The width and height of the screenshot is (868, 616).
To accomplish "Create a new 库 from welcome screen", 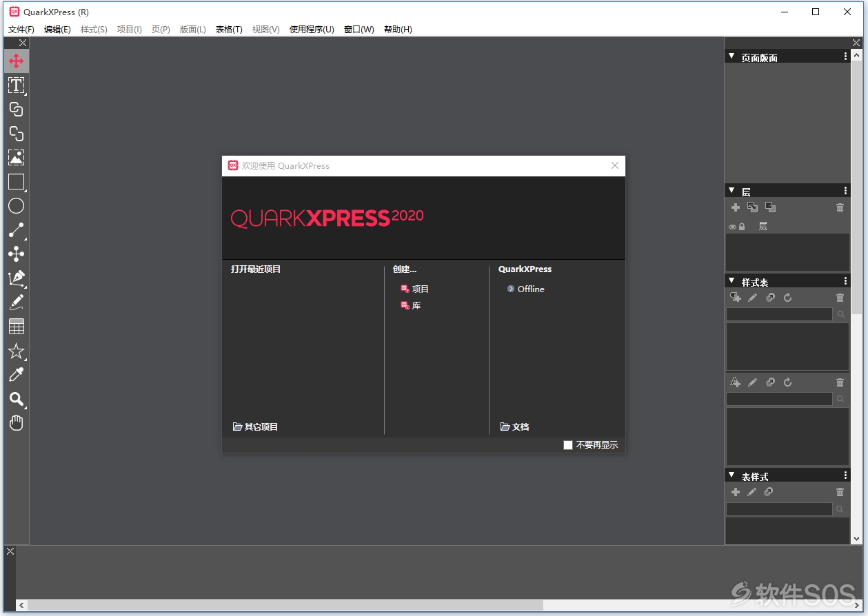I will point(411,306).
